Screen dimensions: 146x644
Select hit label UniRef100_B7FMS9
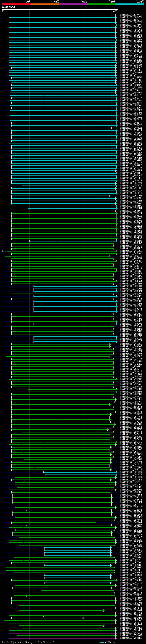click(131, 15)
